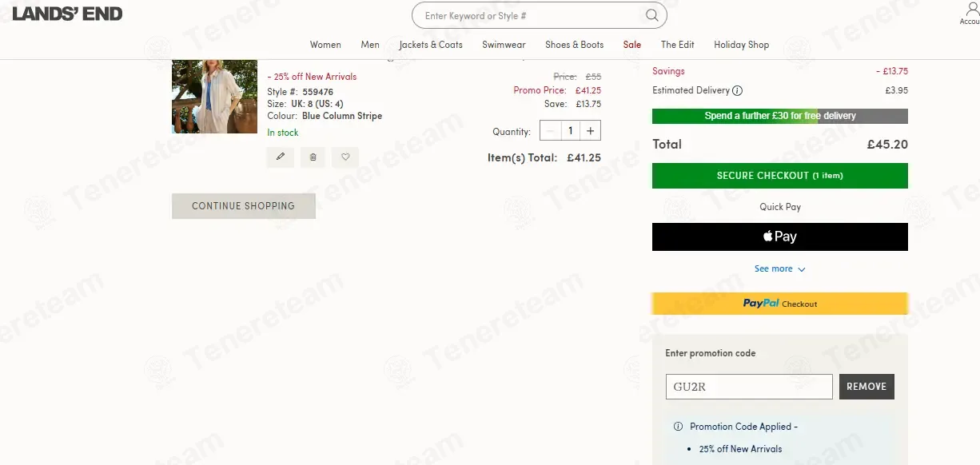Viewport: 980px width, 465px height.
Task: Remove the item with the trash icon
Action: tap(313, 157)
